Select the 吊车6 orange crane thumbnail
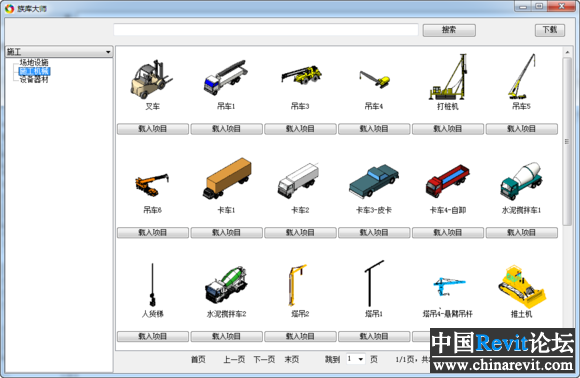 [x=152, y=184]
